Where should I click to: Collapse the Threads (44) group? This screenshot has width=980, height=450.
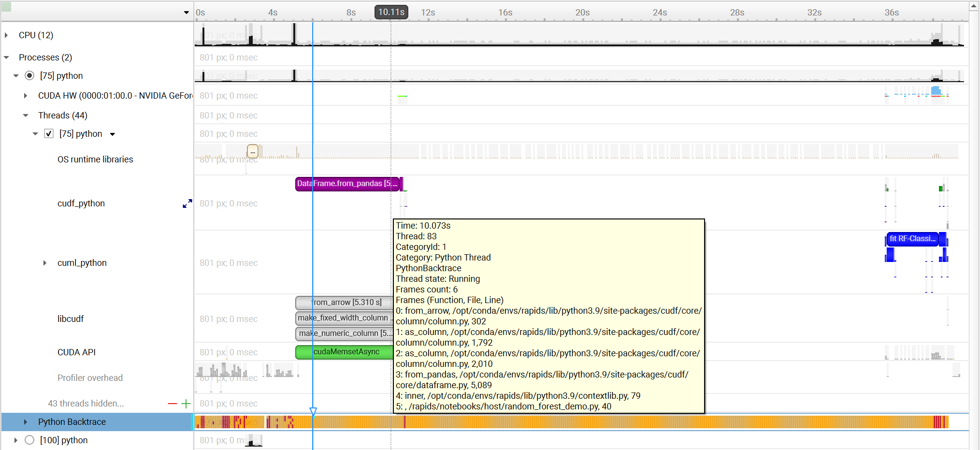(x=26, y=115)
